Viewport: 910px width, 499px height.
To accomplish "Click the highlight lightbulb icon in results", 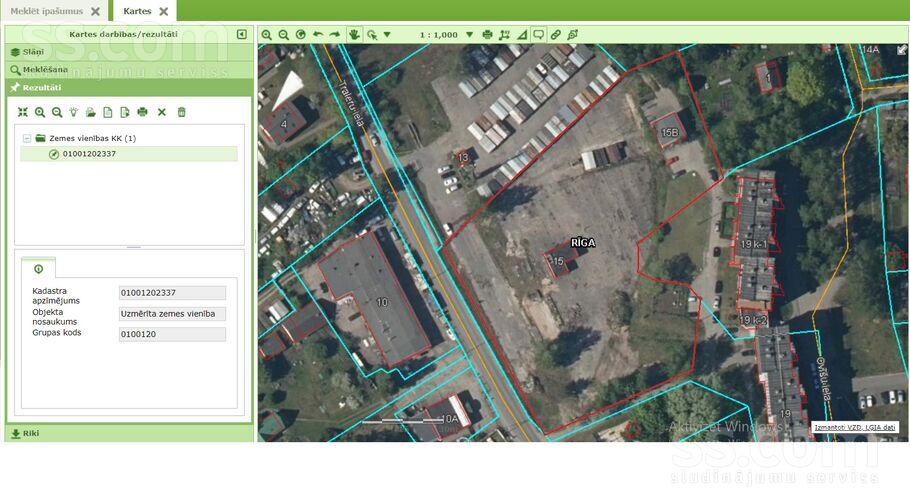I will [x=74, y=112].
